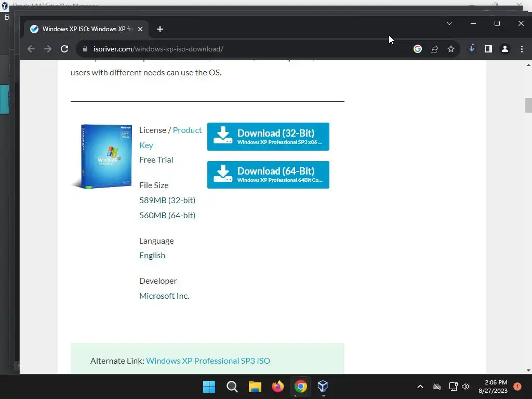Open Chrome three-dot menu

(522, 49)
